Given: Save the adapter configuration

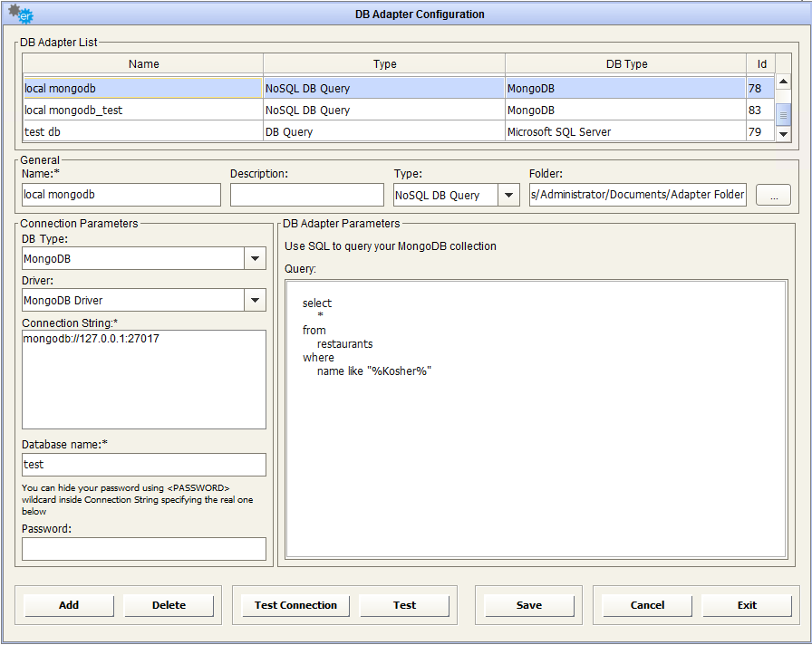Looking at the screenshot, I should 529,605.
